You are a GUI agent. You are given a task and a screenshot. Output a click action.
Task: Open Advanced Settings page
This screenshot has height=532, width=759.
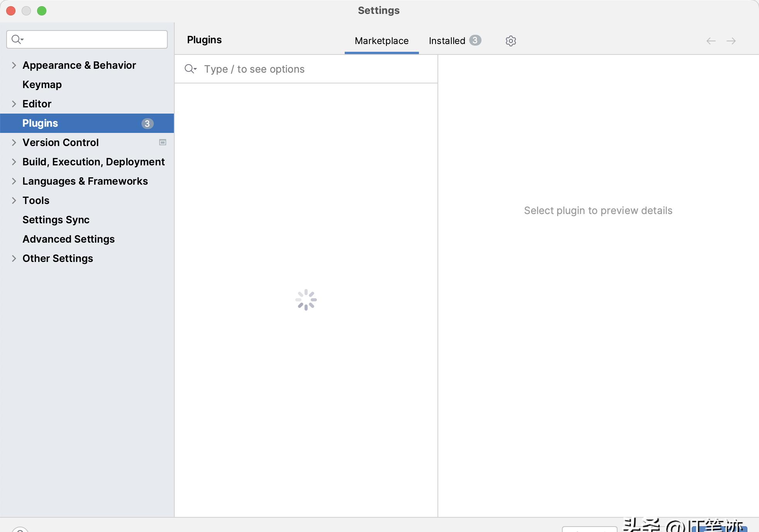click(87, 239)
